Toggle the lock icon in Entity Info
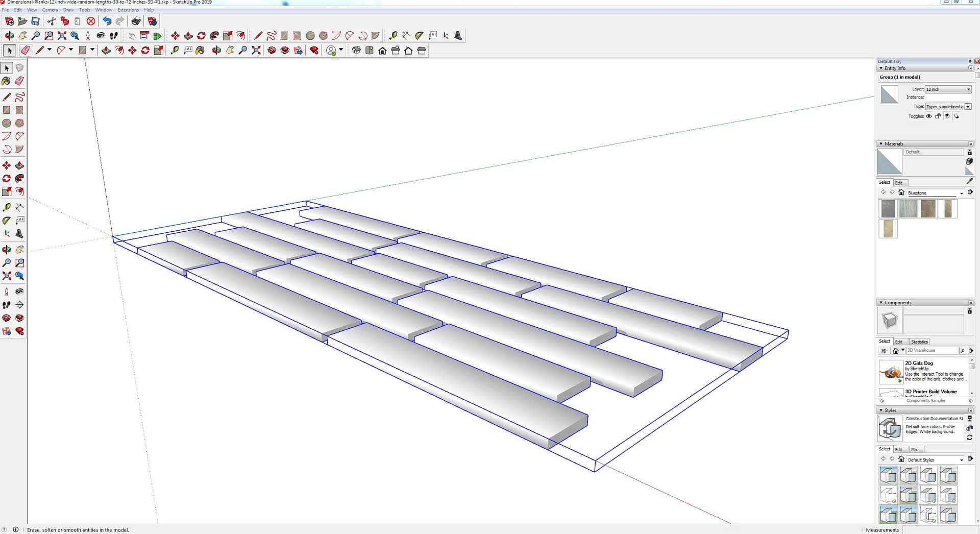Viewport: 980px width, 534px height. 938,116
